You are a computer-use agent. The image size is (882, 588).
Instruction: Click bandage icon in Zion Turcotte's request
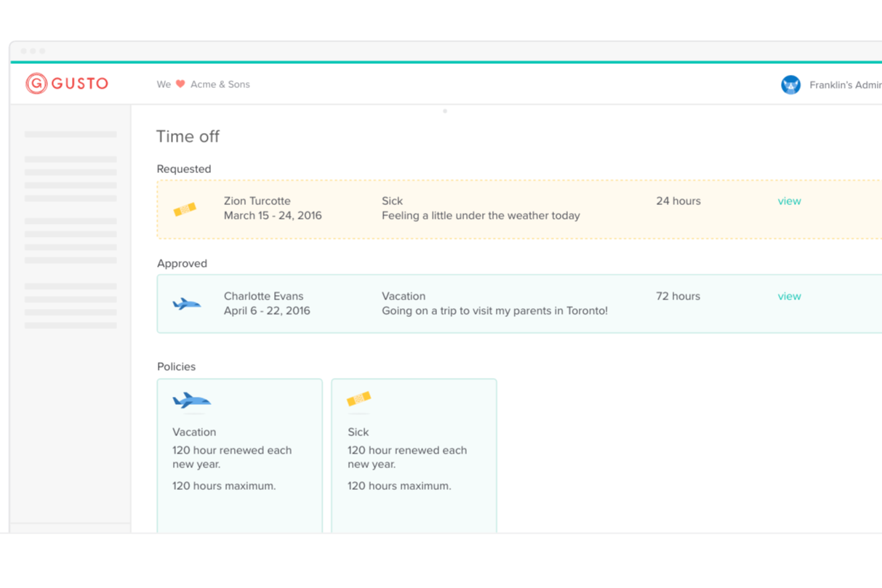coord(185,209)
